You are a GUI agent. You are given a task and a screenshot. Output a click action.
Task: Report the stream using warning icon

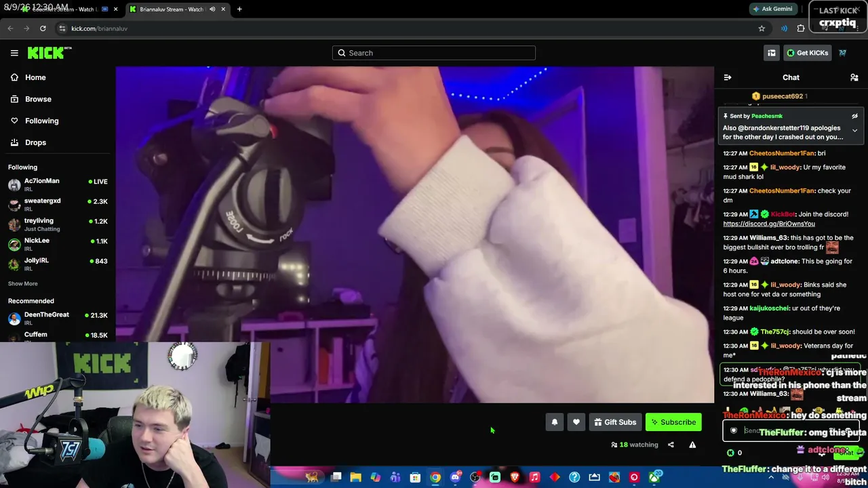tap(692, 445)
